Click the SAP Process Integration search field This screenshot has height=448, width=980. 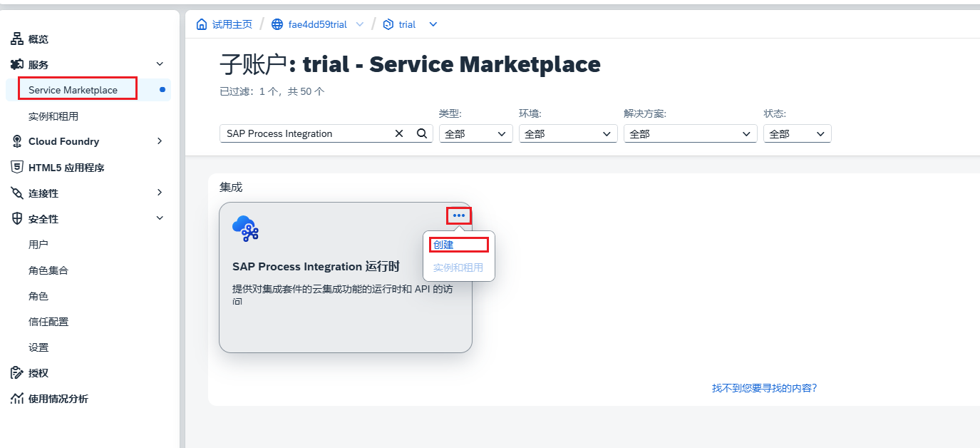306,133
